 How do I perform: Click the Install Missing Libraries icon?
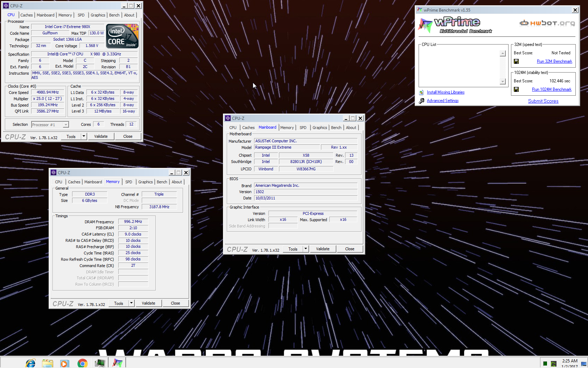421,93
